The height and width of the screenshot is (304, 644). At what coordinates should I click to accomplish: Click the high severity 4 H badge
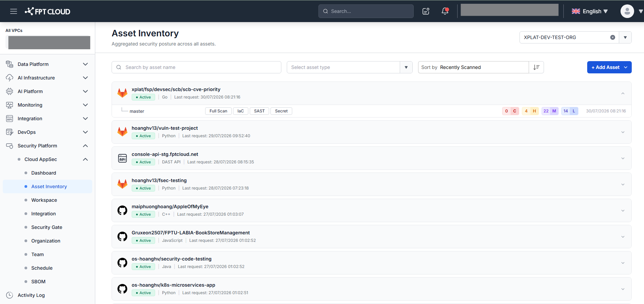point(530,111)
